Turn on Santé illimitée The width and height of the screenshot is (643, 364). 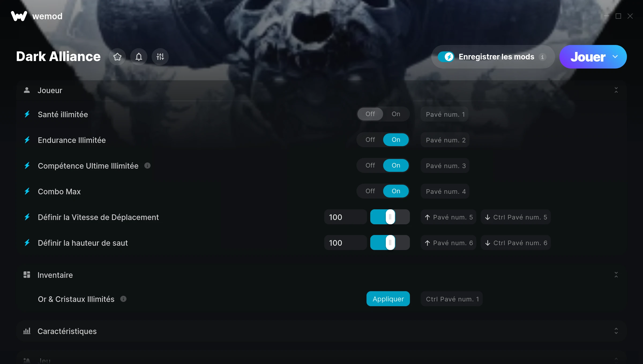396,114
